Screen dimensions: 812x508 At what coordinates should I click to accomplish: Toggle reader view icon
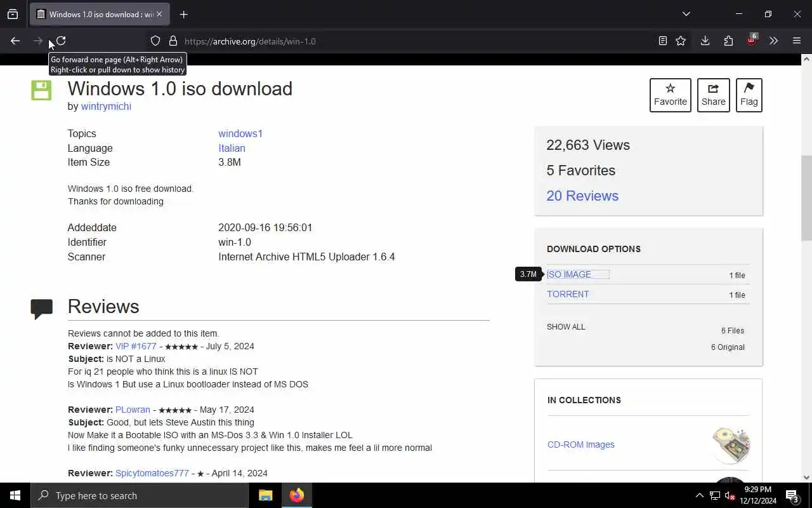662,41
